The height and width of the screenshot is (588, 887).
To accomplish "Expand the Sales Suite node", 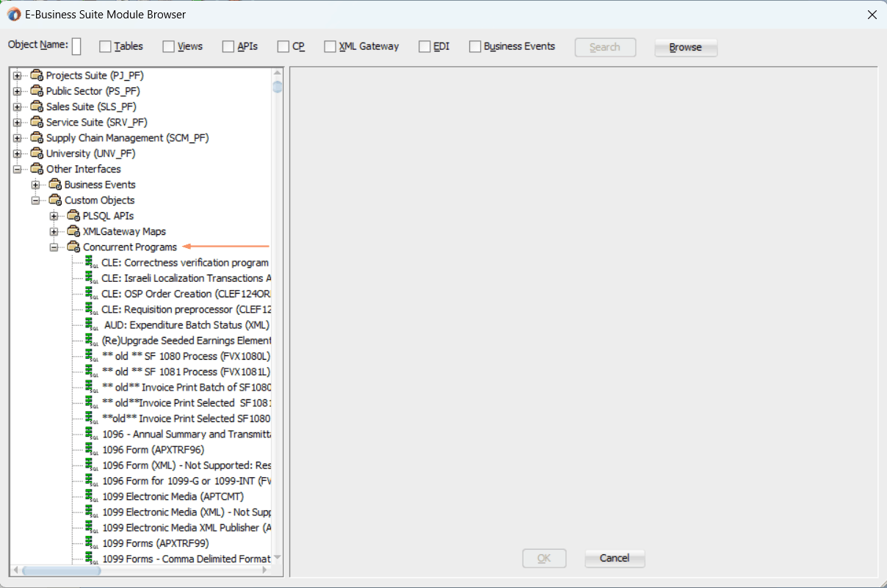I will [x=17, y=106].
